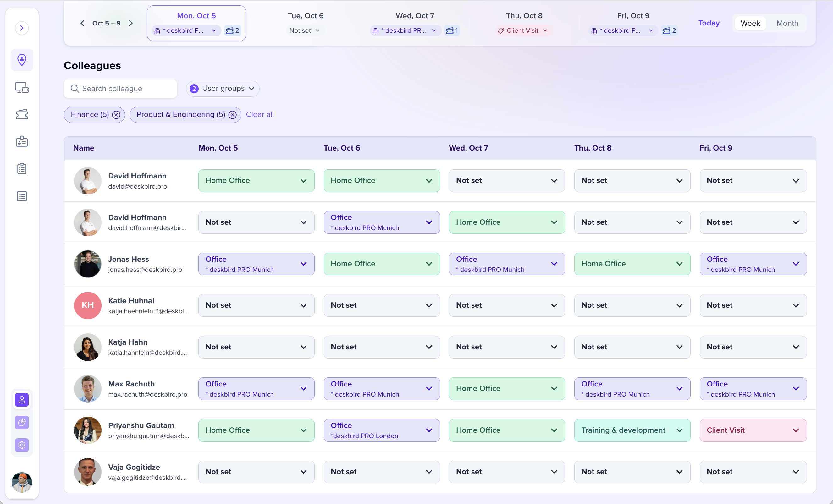Switch to Week view
The image size is (833, 504).
point(750,23)
